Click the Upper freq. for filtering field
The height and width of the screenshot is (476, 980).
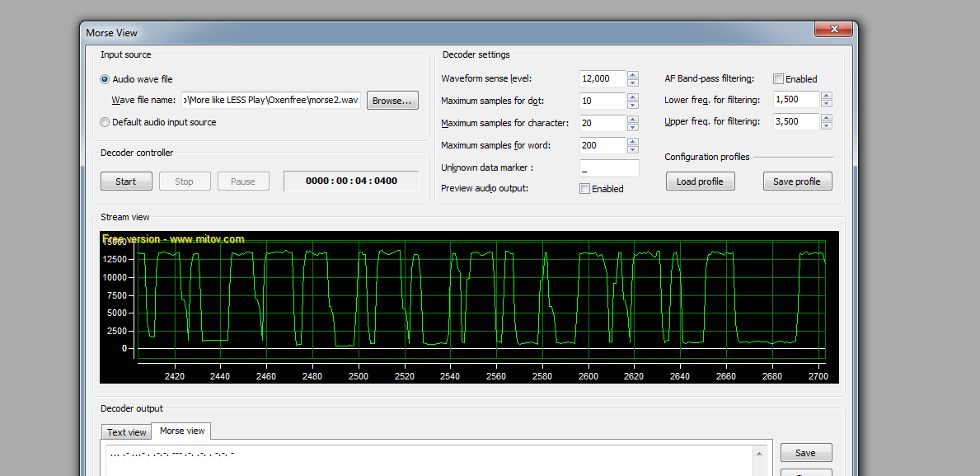point(796,121)
